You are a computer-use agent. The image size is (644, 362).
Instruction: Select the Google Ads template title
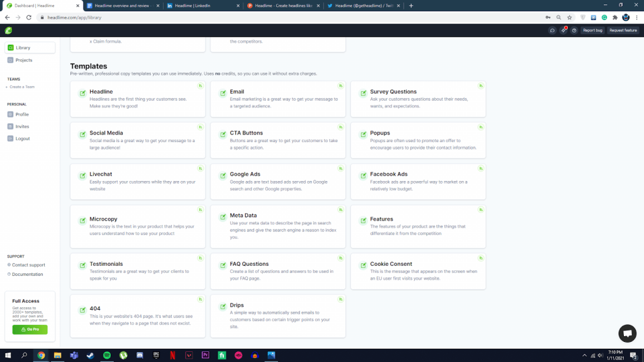pos(245,174)
